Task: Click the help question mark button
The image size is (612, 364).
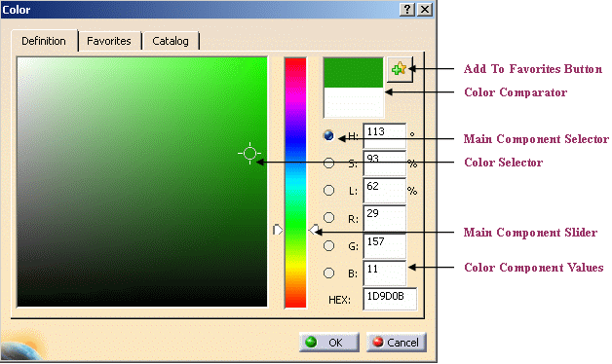Action: pyautogui.click(x=407, y=10)
